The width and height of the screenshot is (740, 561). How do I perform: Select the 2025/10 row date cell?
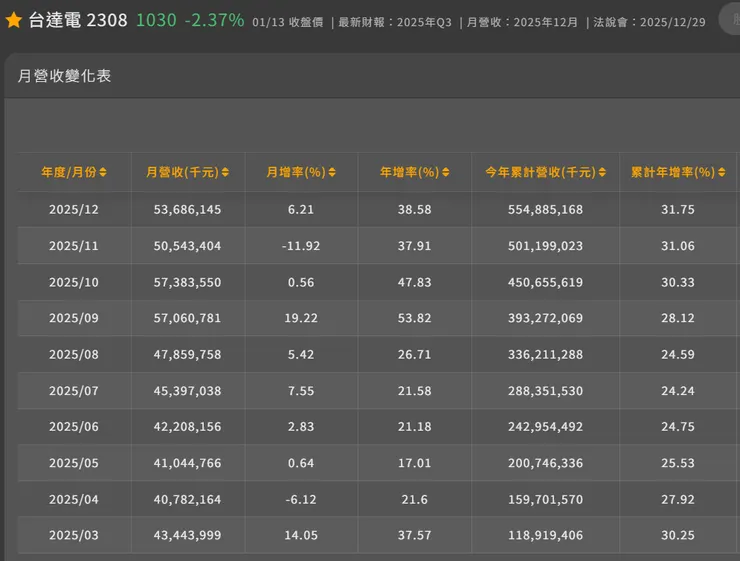pyautogui.click(x=74, y=282)
